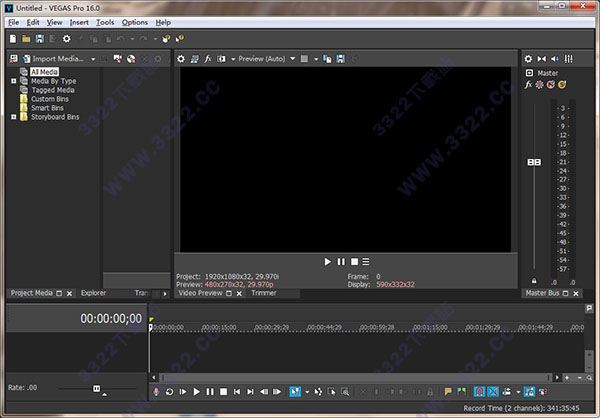Create a new project with the New icon
The image size is (600, 418).
(x=13, y=39)
